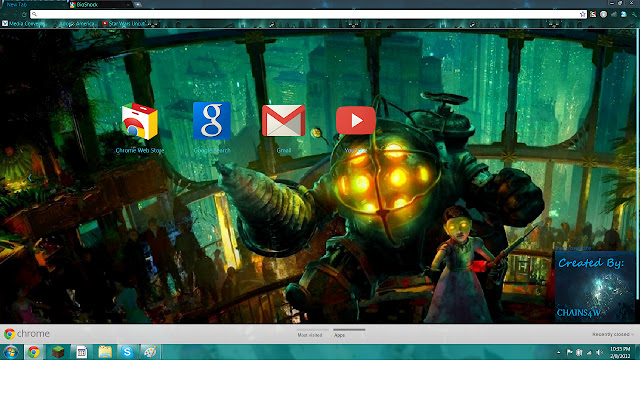
Task: Click the network signal tray icon
Action: pyautogui.click(x=589, y=353)
